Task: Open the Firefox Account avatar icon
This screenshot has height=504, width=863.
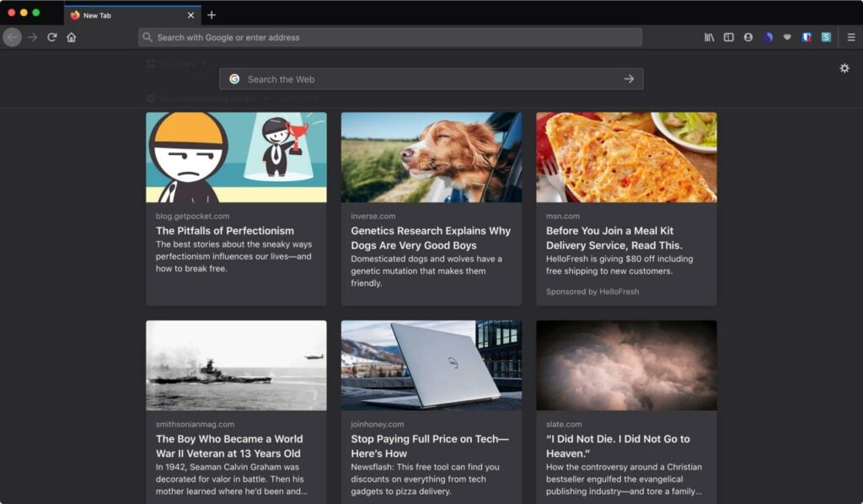Action: click(748, 37)
